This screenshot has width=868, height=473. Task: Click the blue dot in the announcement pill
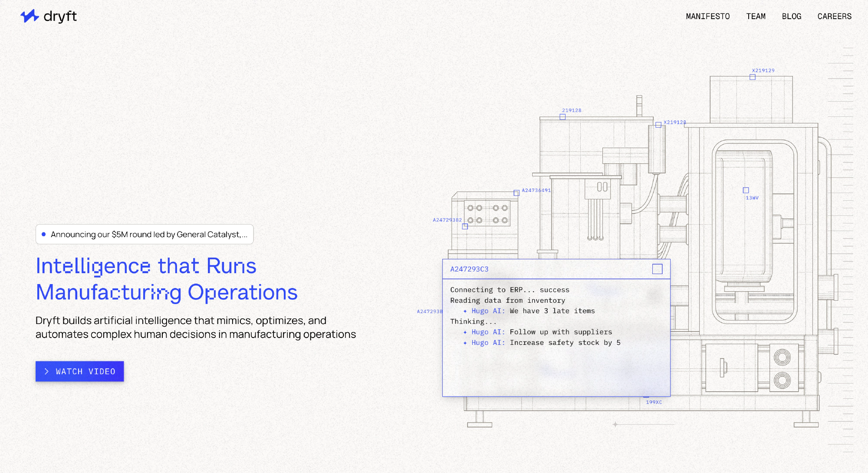pos(43,235)
